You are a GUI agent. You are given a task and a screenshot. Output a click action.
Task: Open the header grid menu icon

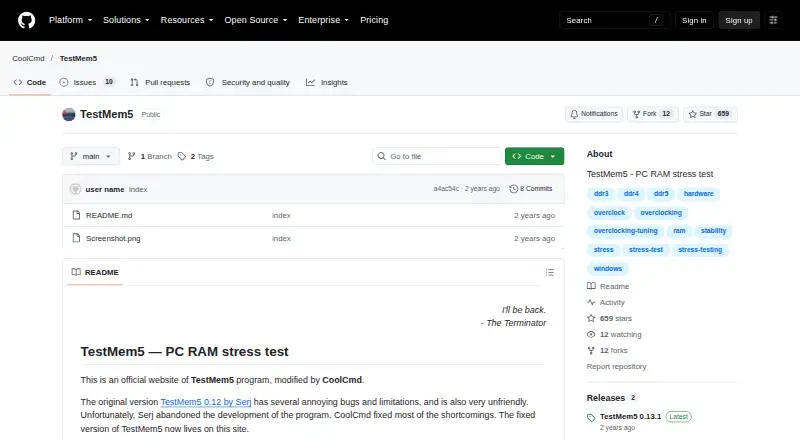pos(773,20)
